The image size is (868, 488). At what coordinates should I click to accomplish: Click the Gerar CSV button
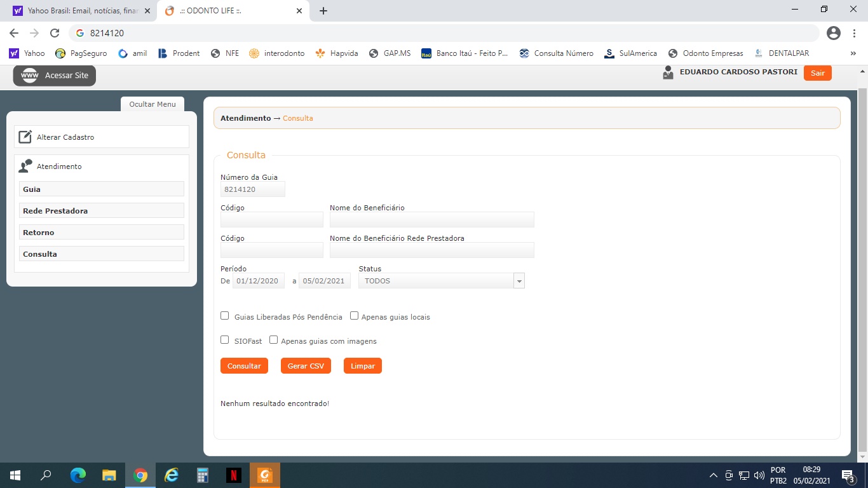click(306, 366)
